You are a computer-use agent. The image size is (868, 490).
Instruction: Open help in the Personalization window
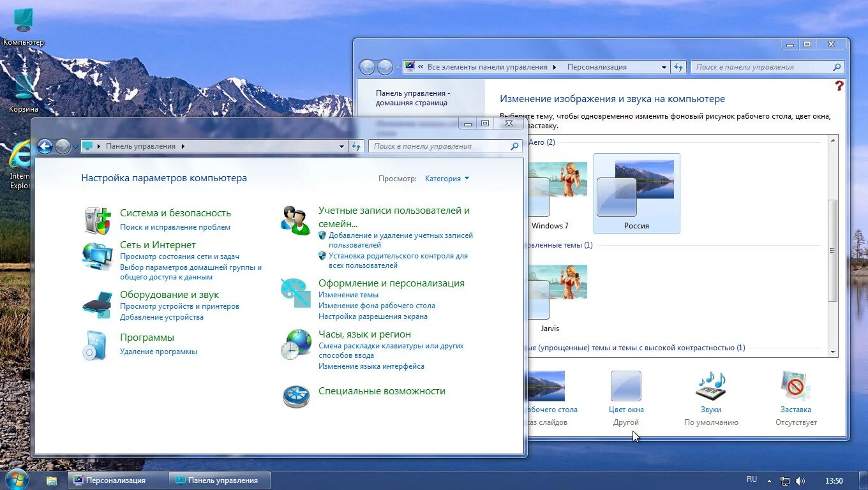pyautogui.click(x=839, y=85)
